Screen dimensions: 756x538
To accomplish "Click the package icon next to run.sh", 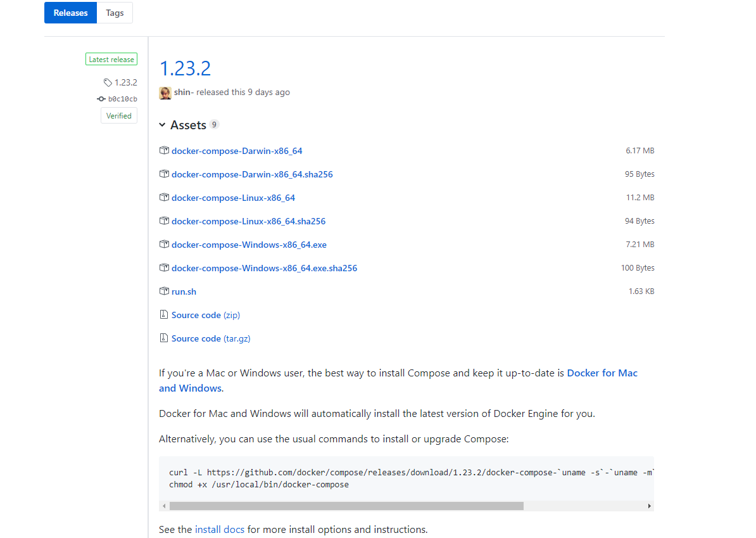I will [165, 291].
